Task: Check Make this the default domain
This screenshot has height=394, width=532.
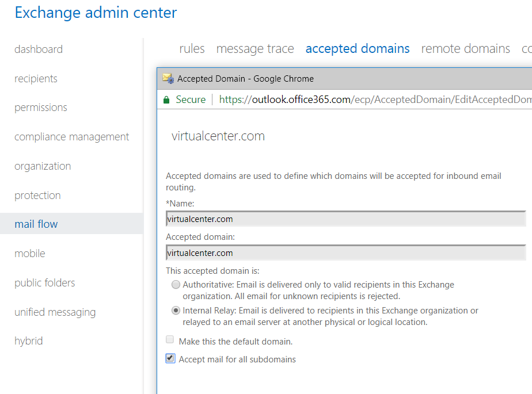Action: [170, 339]
